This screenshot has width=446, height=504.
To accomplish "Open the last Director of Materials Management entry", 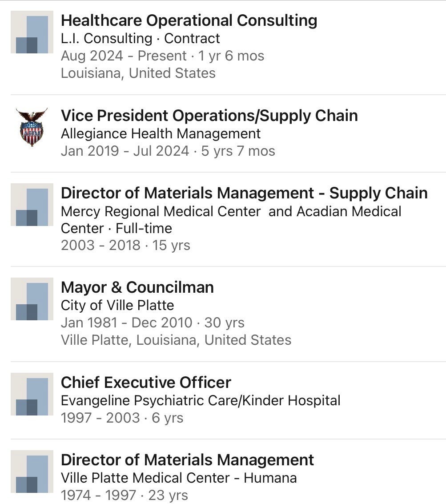I will coord(187,460).
